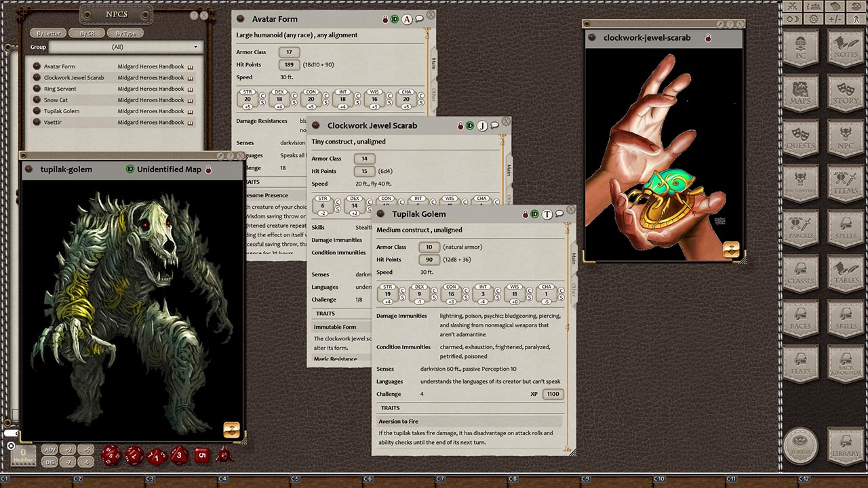868x488 pixels.
Task: Toggle the lock on the Tupilak Golem sheet
Action: (524, 213)
